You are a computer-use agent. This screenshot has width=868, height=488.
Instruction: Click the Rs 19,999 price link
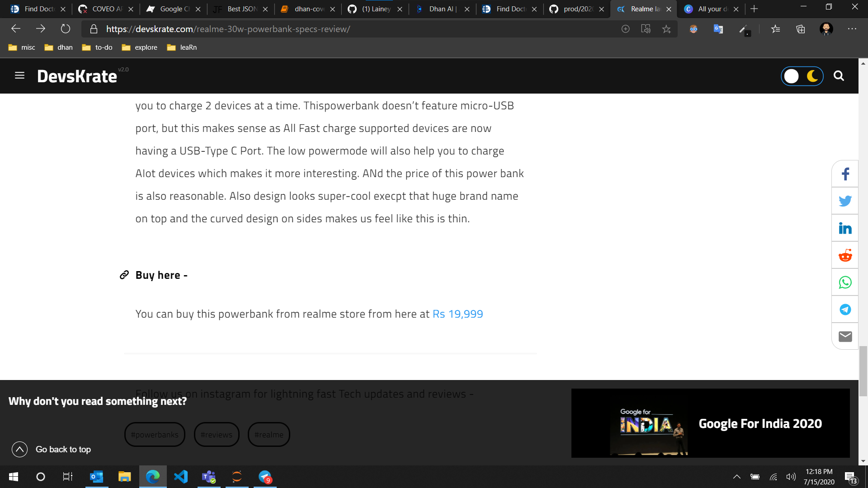(458, 314)
